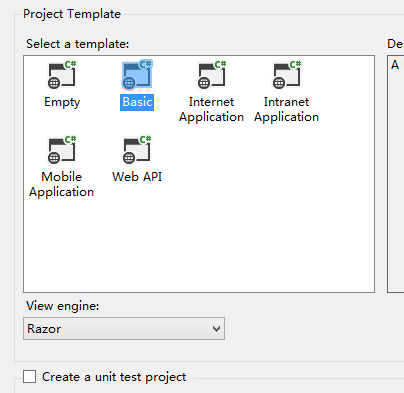This screenshot has height=393, width=404.
Task: Choose the Web API template icon
Action: coord(137,150)
